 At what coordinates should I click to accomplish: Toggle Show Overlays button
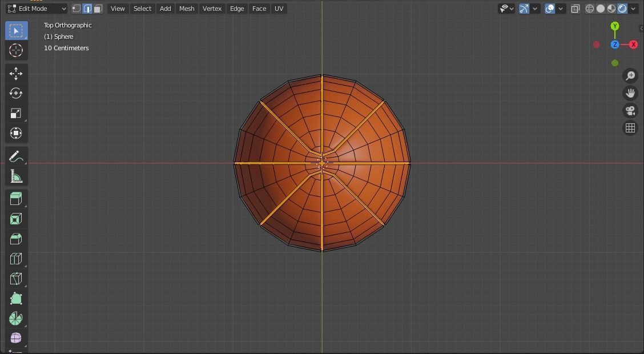(x=550, y=9)
